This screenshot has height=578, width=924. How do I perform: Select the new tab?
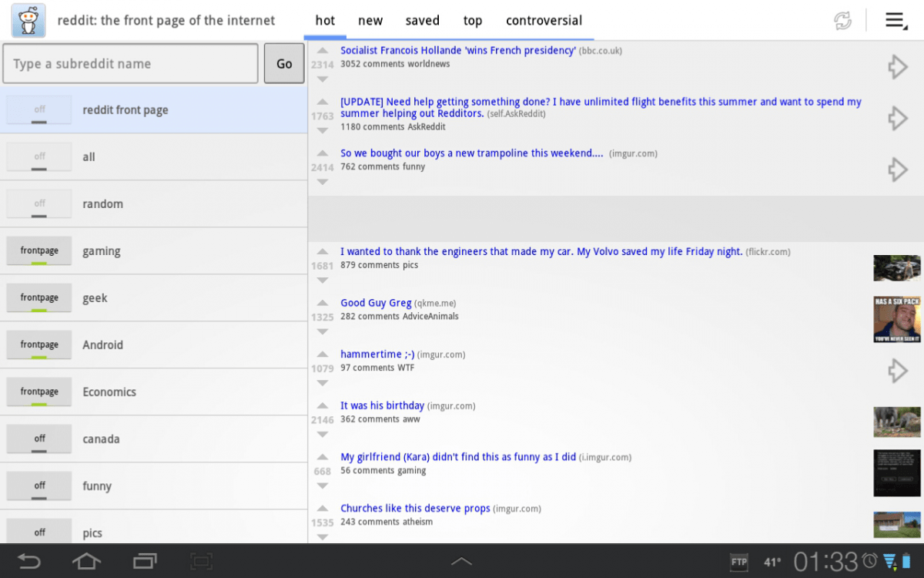pos(370,21)
